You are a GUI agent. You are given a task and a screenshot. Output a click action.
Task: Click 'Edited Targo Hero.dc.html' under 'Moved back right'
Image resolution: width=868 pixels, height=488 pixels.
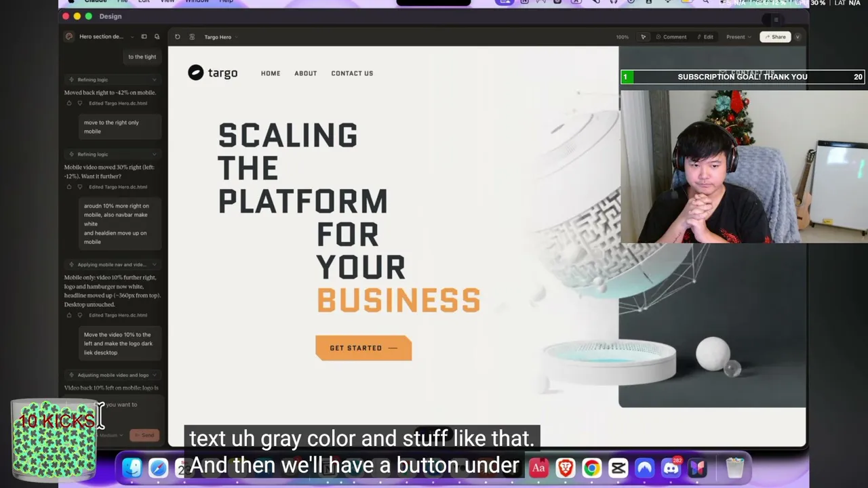point(118,103)
